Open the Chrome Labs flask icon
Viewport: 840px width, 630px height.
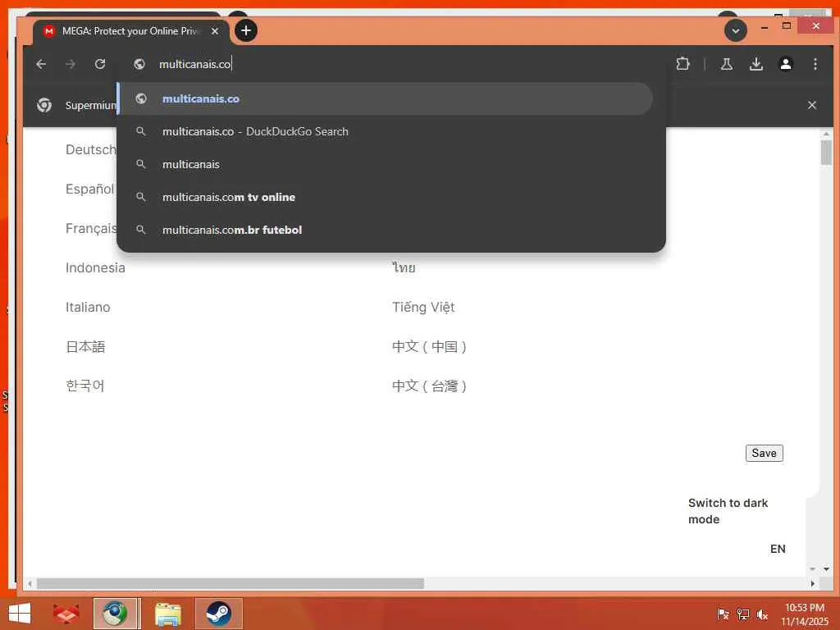pos(727,64)
